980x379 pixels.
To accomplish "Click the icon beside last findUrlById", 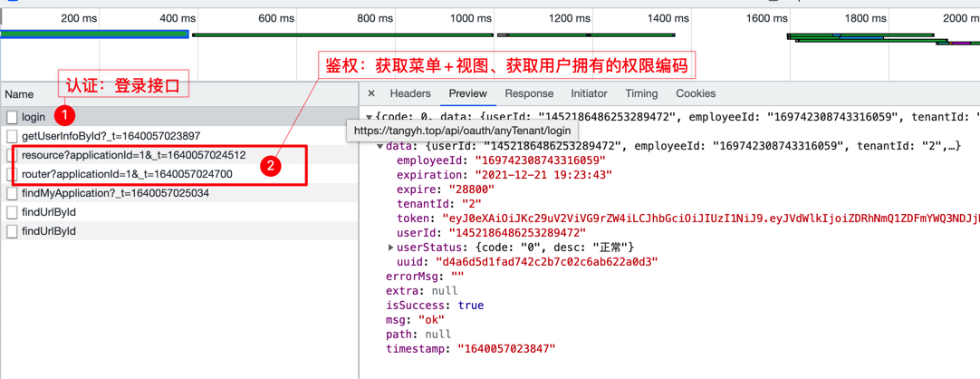I will (x=12, y=231).
